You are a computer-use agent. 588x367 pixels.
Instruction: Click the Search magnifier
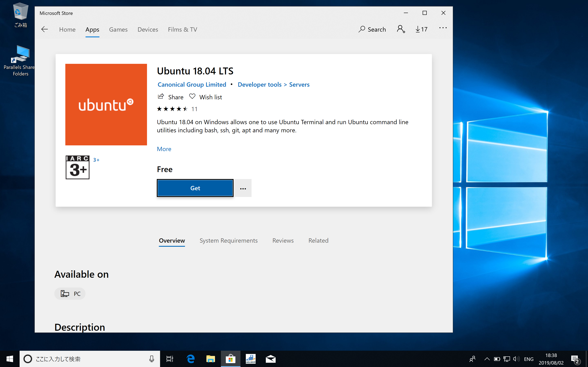[x=362, y=29]
